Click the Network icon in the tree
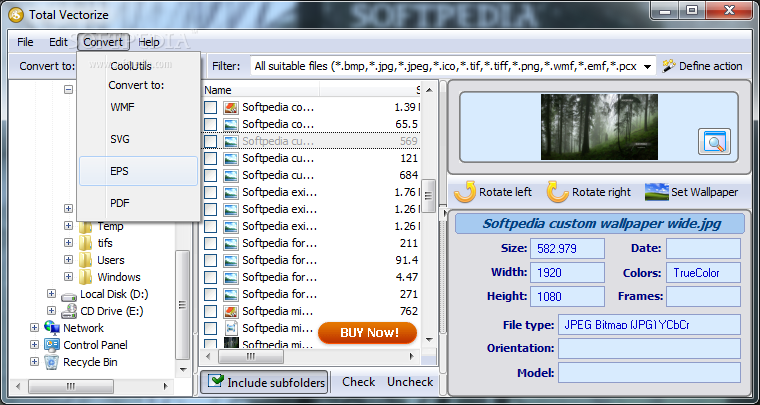Image resolution: width=760 pixels, height=405 pixels. (x=51, y=328)
